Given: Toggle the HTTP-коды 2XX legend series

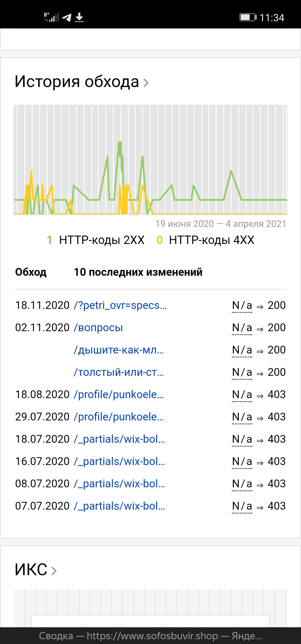Looking at the screenshot, I should [101, 240].
